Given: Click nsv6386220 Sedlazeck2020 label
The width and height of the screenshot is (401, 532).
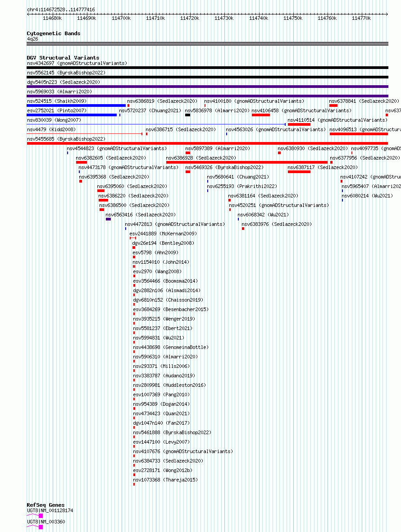Looking at the screenshot, I should tap(133, 196).
